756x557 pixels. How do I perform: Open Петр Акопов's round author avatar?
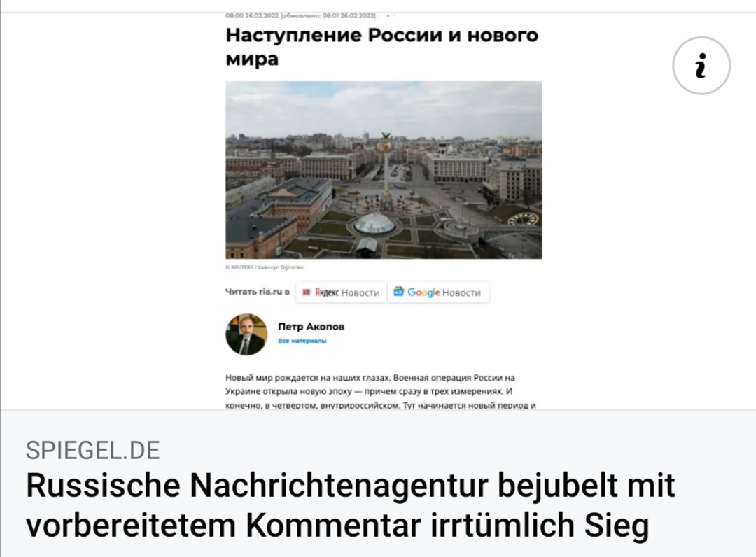246,334
